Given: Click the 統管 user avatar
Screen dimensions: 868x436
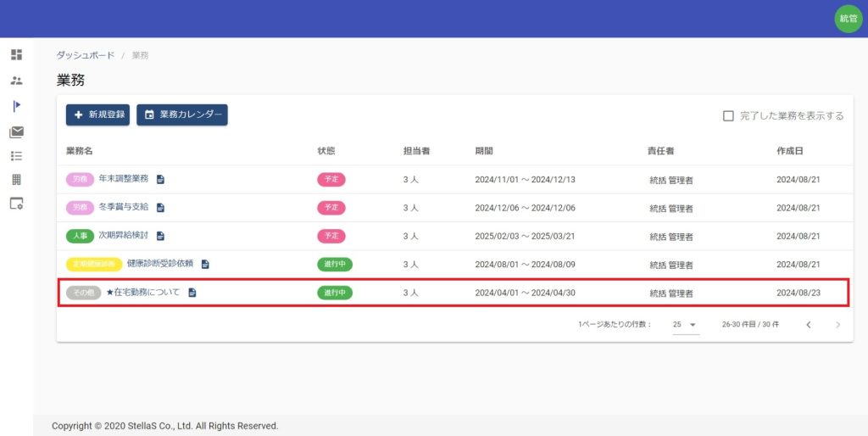Looking at the screenshot, I should 848,19.
